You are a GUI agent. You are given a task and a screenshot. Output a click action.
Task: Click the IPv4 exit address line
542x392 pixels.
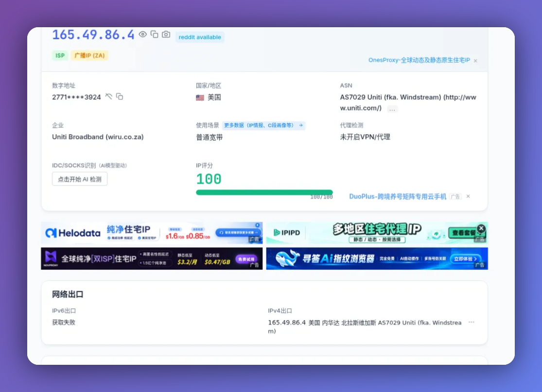[x=365, y=327]
